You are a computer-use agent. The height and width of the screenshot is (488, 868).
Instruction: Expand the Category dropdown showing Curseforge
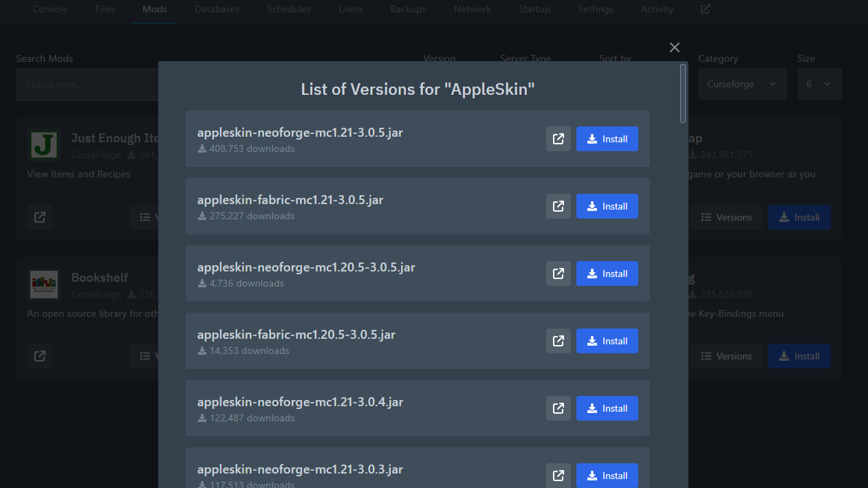click(742, 84)
